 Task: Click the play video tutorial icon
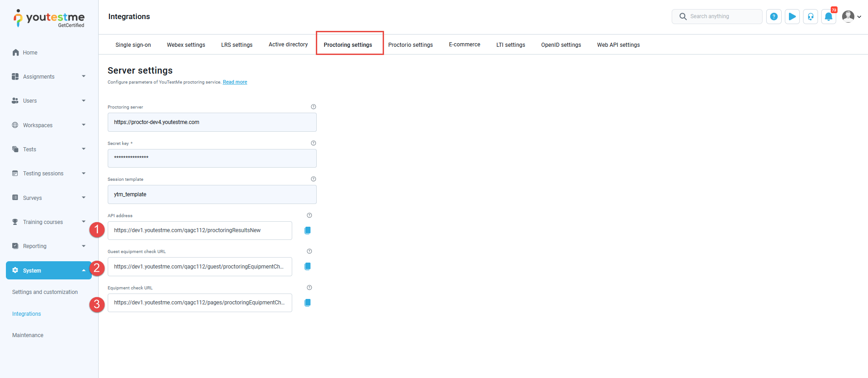(792, 17)
